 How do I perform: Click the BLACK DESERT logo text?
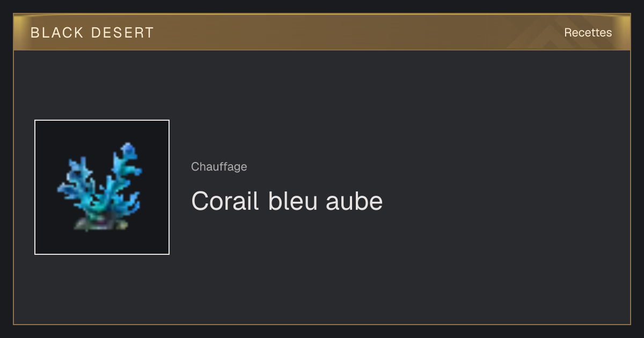[x=92, y=33]
